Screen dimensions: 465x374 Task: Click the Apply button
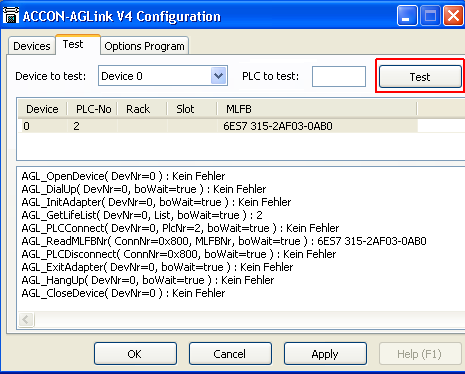click(x=325, y=354)
